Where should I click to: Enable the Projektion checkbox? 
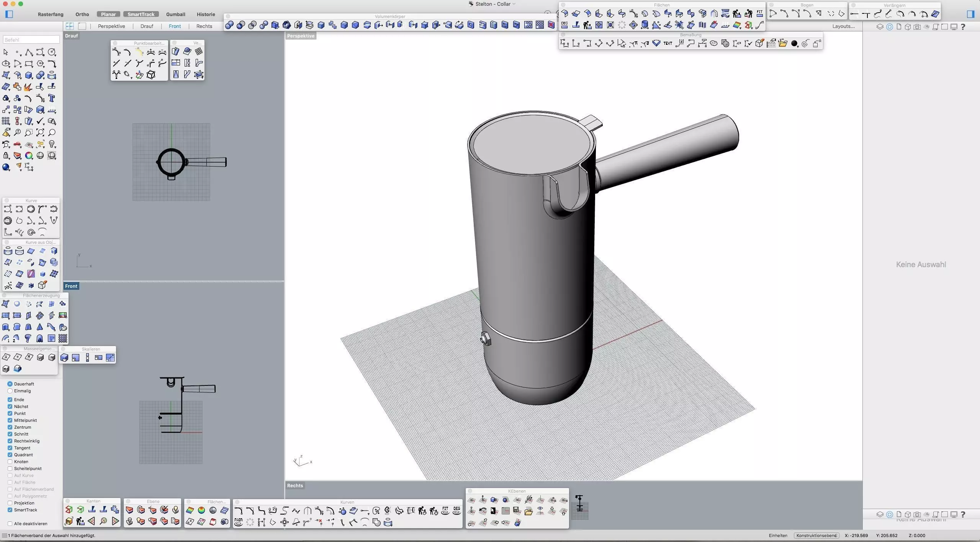pyautogui.click(x=10, y=503)
